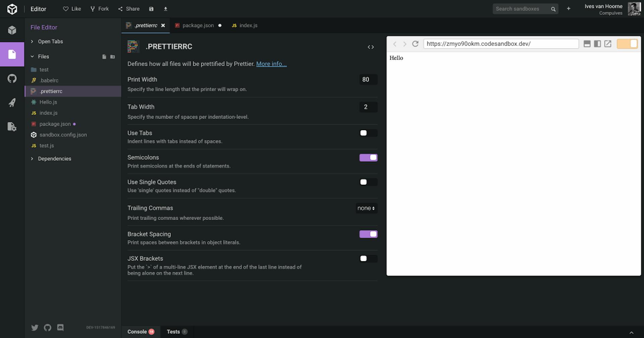Open the preview in a new window
The height and width of the screenshot is (338, 644).
click(x=608, y=44)
